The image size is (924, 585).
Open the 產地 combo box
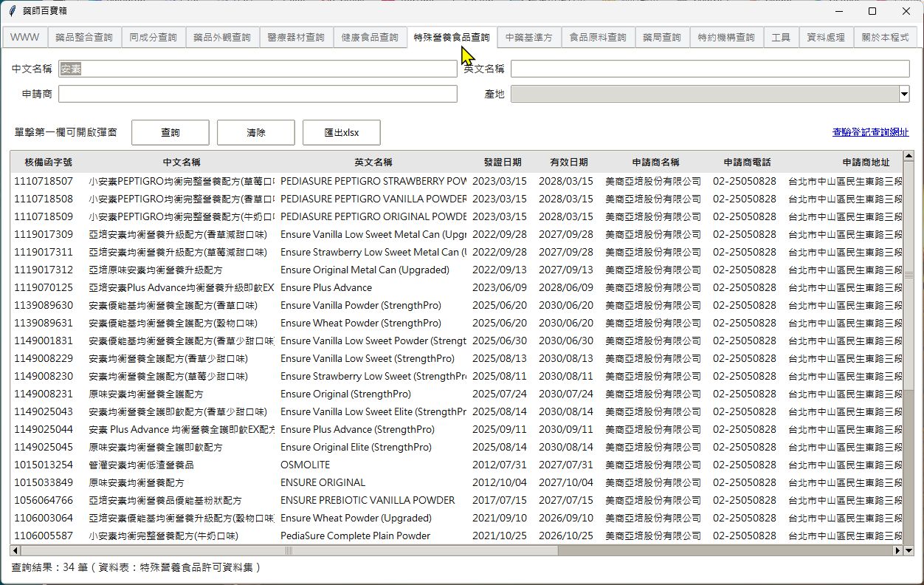[x=710, y=94]
